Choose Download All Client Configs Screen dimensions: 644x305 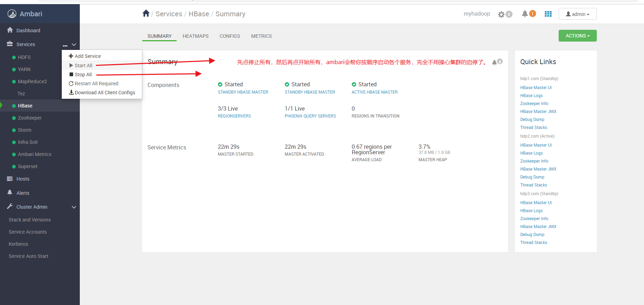click(x=102, y=93)
